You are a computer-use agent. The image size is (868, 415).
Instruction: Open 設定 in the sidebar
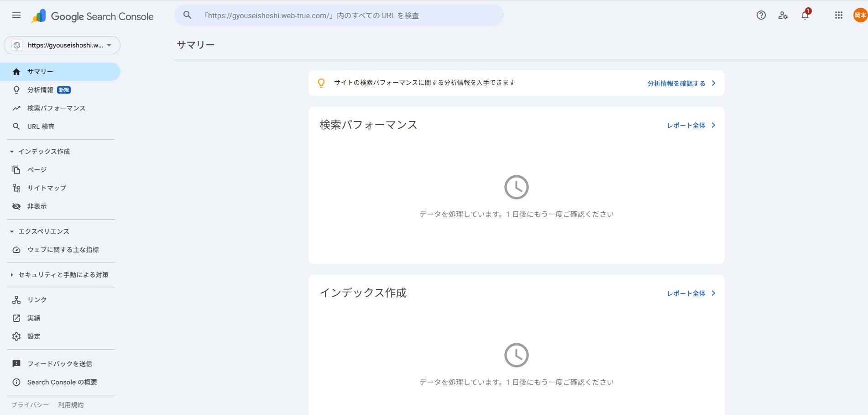pyautogui.click(x=60, y=336)
